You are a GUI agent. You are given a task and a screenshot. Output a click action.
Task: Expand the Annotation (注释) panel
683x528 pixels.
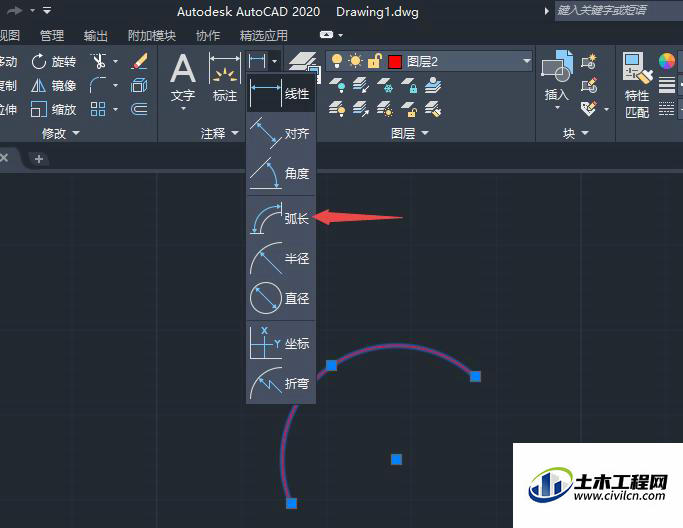click(220, 133)
